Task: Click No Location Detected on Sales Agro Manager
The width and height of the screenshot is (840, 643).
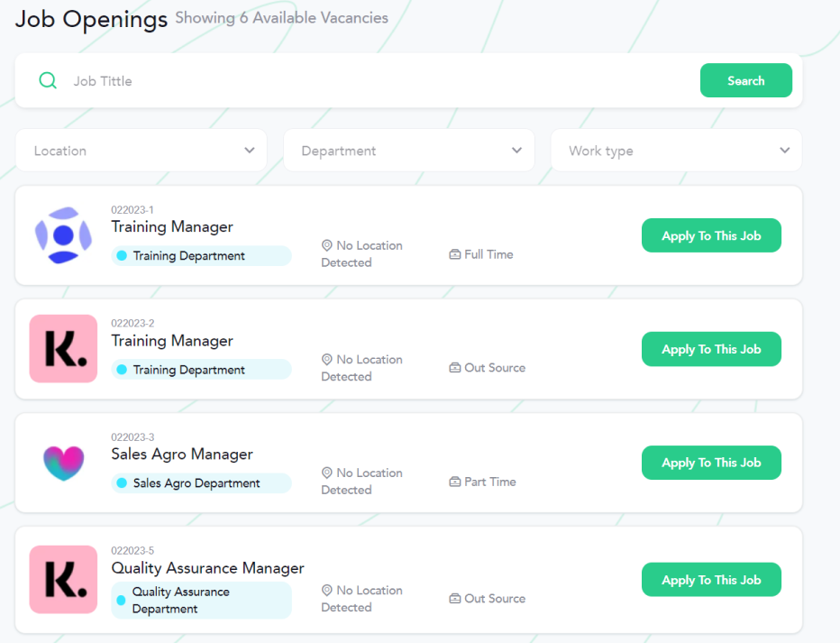Action: click(362, 482)
